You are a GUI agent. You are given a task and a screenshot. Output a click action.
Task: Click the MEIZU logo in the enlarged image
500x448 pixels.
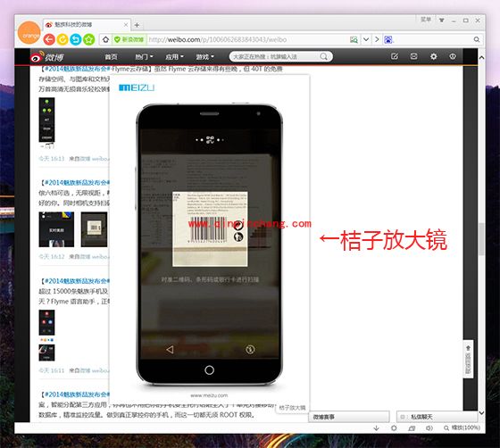137,87
